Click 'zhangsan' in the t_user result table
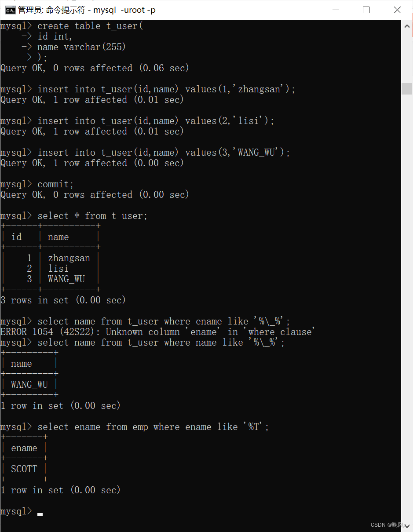The width and height of the screenshot is (413, 532). [x=69, y=259]
